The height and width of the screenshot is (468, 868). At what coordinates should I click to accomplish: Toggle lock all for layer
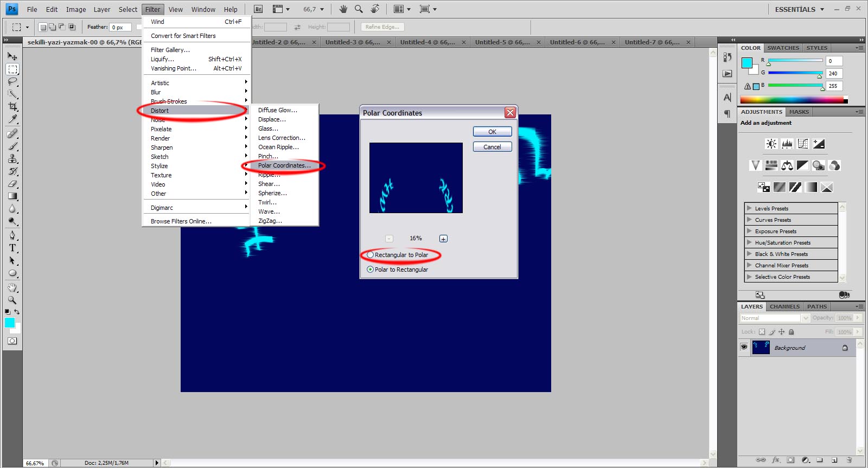792,332
